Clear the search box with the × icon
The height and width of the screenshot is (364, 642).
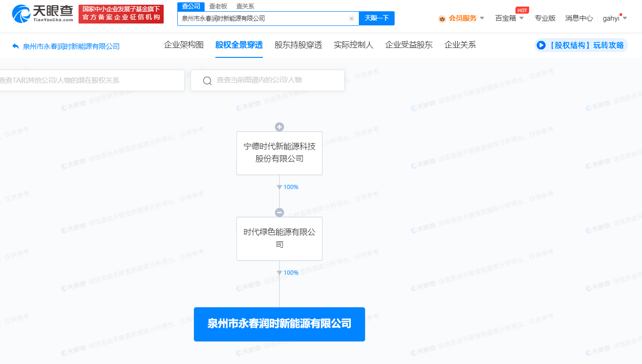coord(351,18)
